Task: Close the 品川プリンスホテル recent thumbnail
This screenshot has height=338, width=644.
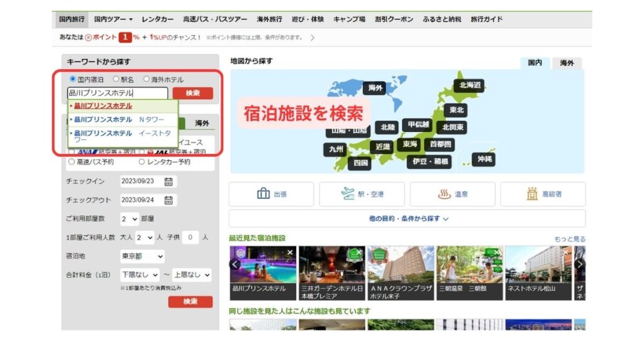Action: point(290,253)
